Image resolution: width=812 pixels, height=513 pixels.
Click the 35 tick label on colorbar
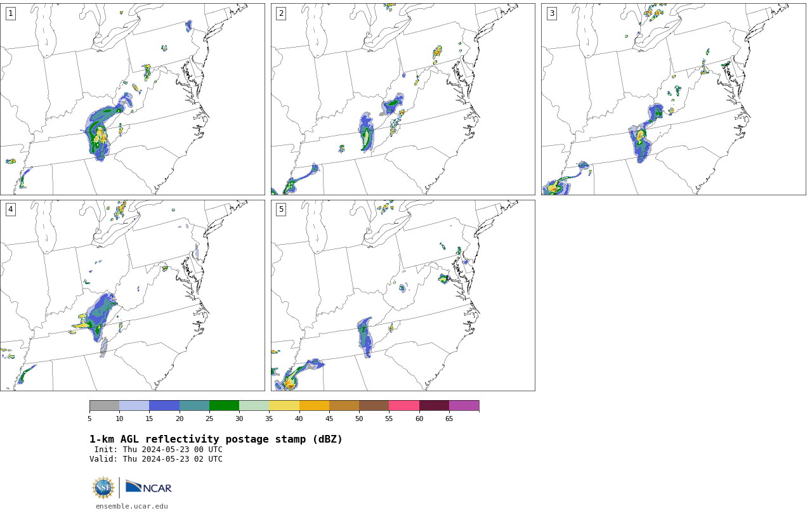269,419
